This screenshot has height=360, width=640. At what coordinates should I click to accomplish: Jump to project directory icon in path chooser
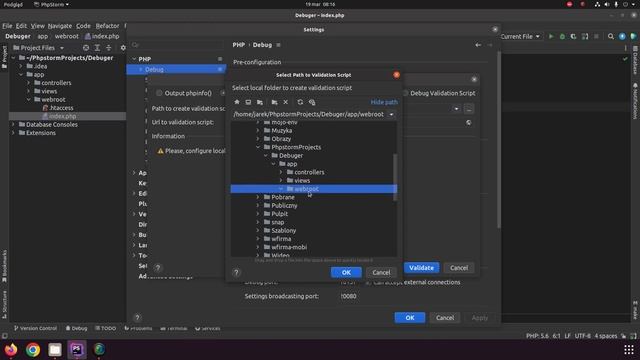pyautogui.click(x=260, y=102)
